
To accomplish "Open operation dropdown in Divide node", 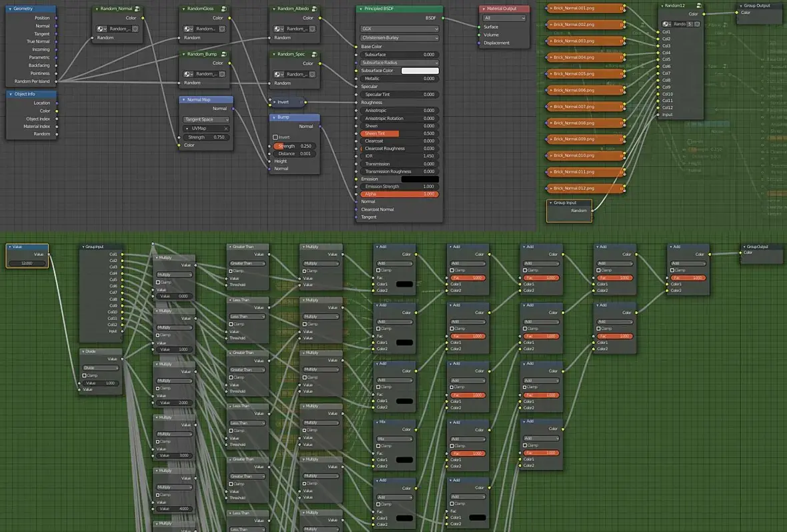I will tap(101, 368).
